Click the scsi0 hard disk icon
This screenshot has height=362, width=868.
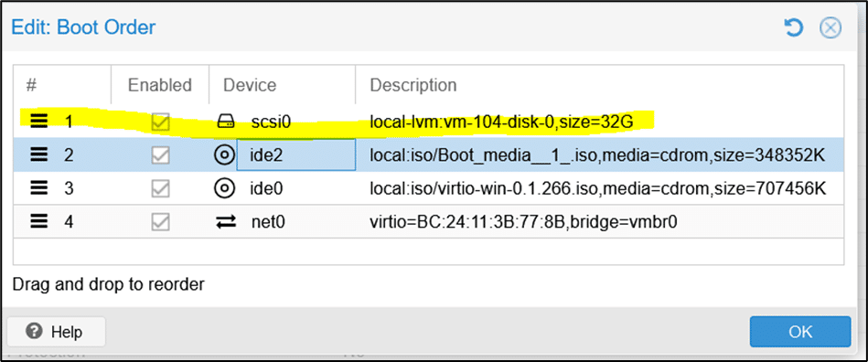click(x=225, y=122)
